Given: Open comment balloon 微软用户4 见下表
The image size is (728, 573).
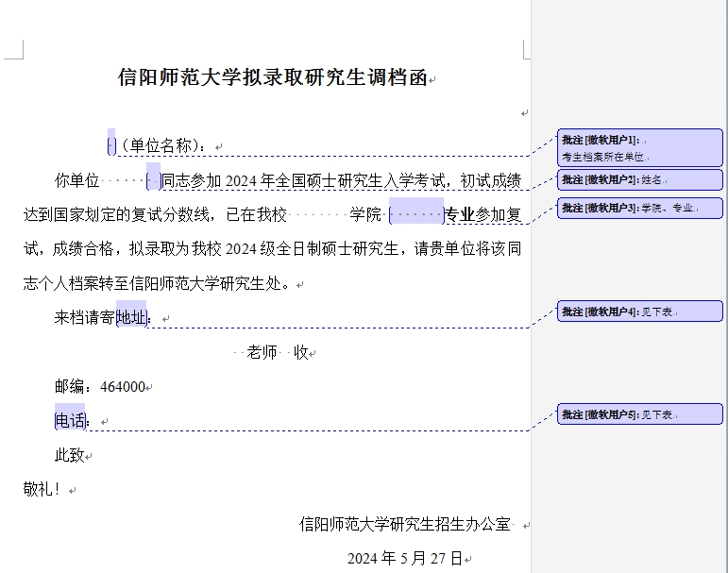Looking at the screenshot, I should click(x=640, y=312).
